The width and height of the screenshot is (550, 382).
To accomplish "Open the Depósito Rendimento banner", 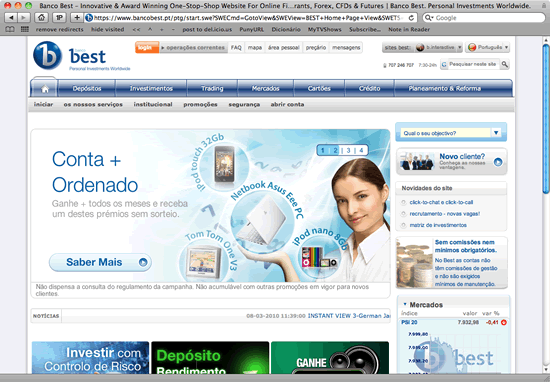I will (210, 358).
